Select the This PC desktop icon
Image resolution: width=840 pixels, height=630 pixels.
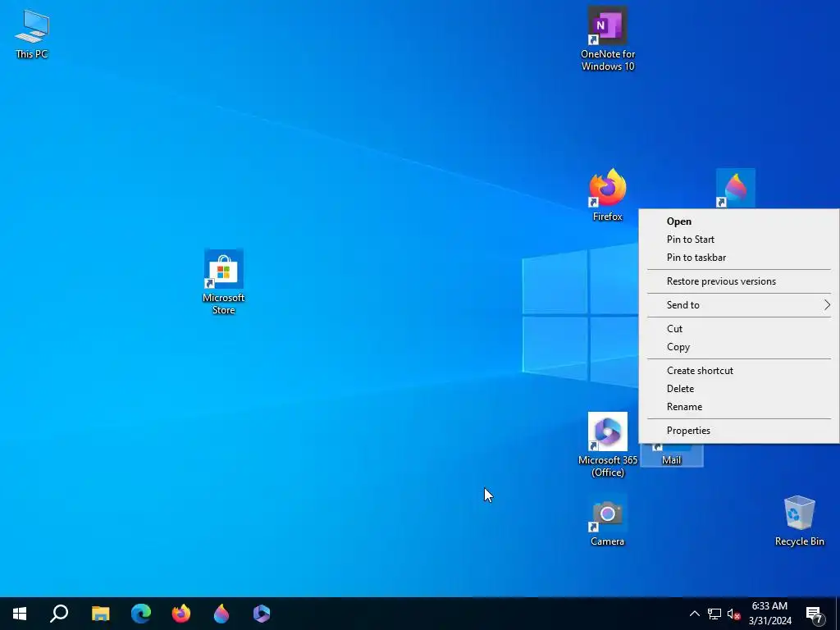(32, 34)
